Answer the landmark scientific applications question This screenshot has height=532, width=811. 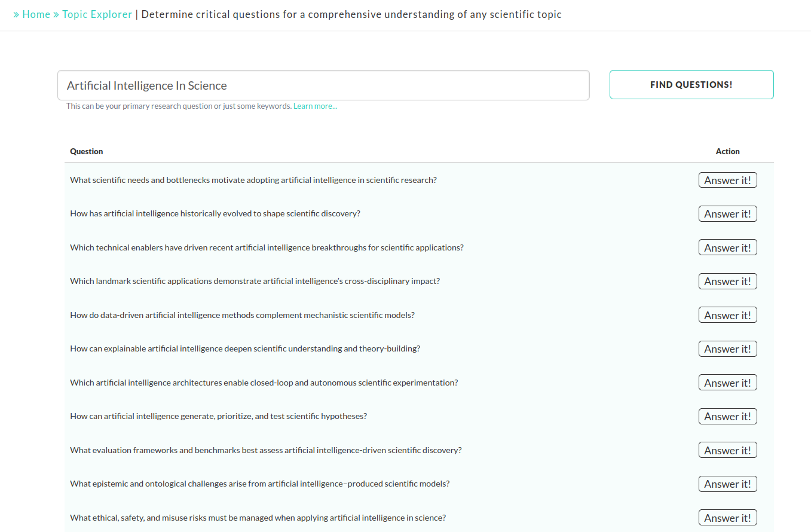(727, 282)
